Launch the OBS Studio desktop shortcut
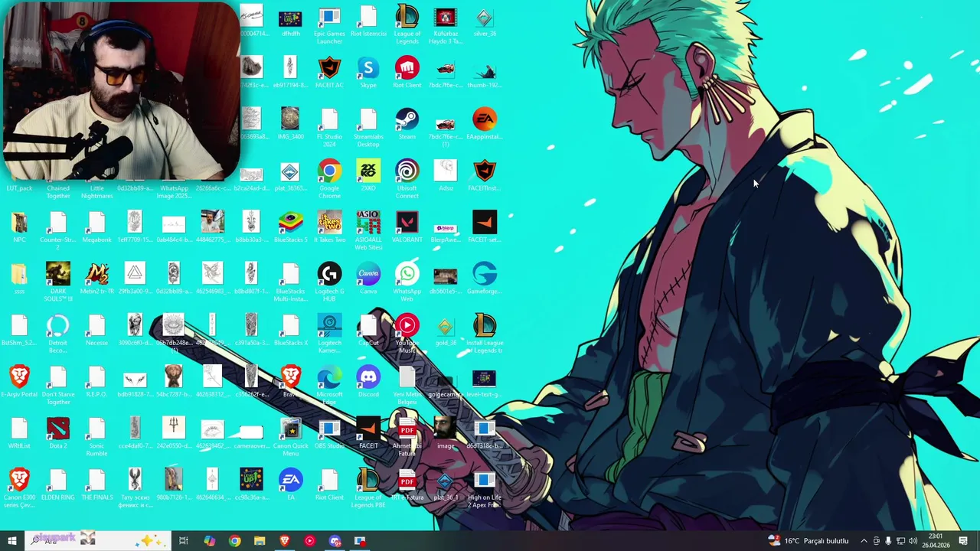 (329, 432)
